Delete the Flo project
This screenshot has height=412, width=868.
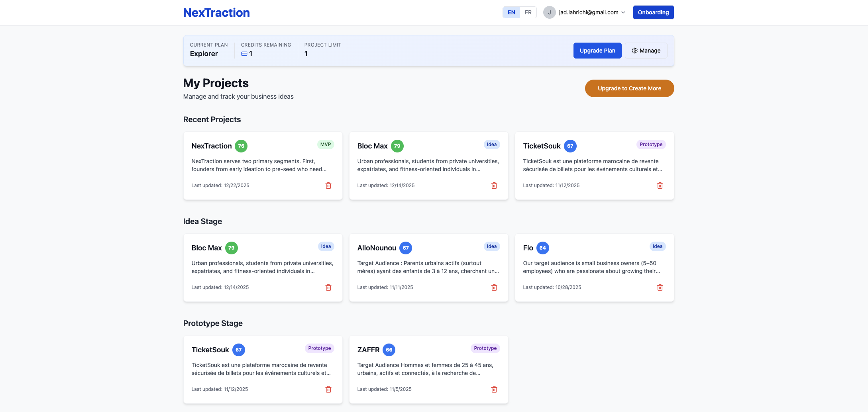click(x=660, y=287)
